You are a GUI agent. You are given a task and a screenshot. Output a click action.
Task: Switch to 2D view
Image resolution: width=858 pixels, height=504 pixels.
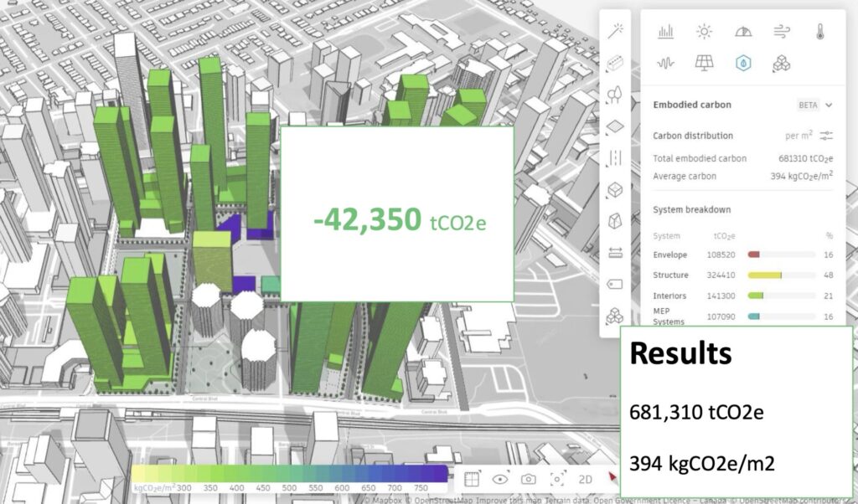pos(586,479)
